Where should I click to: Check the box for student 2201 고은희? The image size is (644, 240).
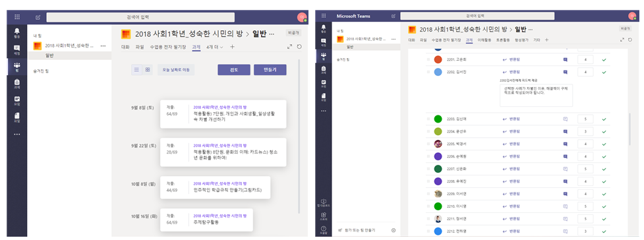click(428, 59)
